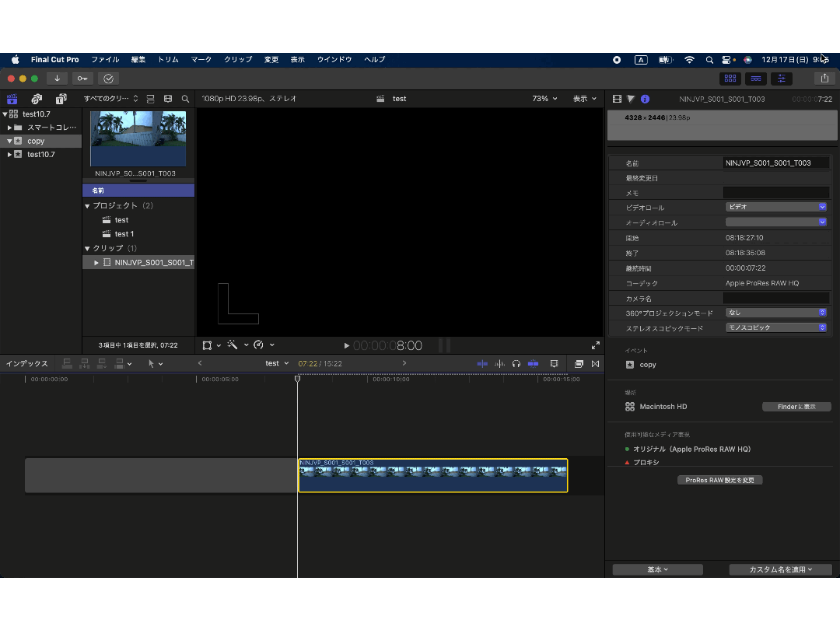Click the Finderに表示 button

[796, 407]
